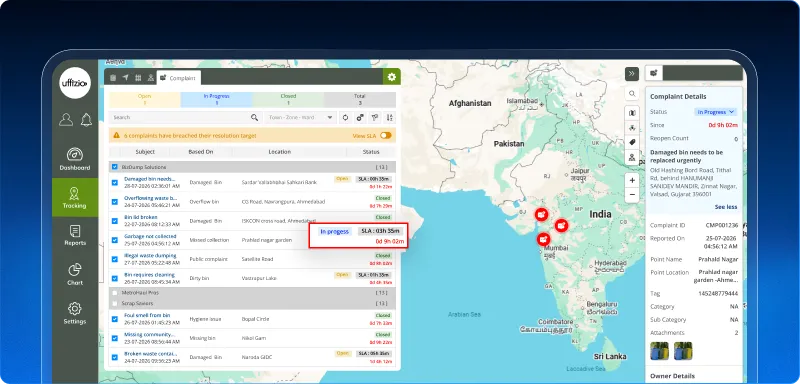The height and width of the screenshot is (384, 800).
Task: Open 'Broken waste contai...' complaint link
Action: coord(151,354)
